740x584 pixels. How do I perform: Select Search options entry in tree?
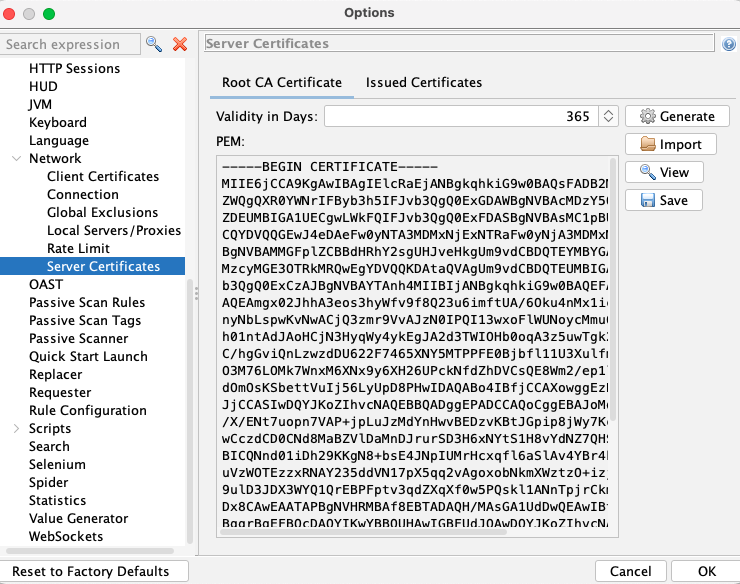pyautogui.click(x=49, y=446)
